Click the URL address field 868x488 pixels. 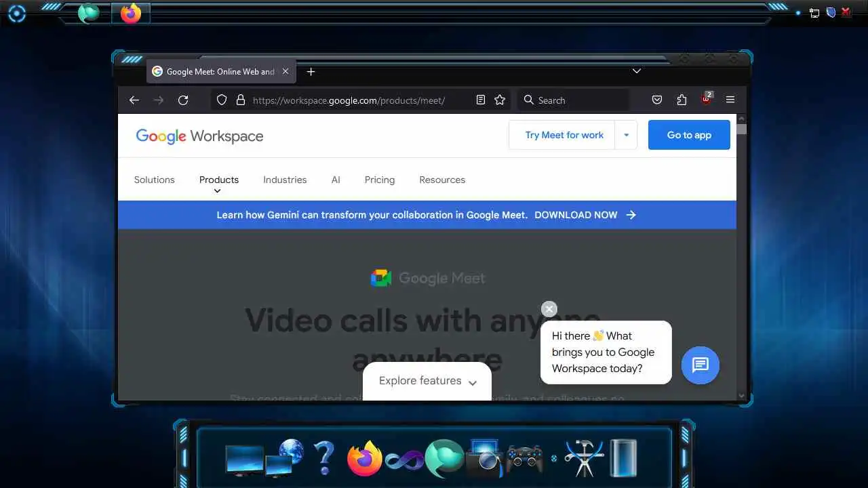(x=359, y=100)
